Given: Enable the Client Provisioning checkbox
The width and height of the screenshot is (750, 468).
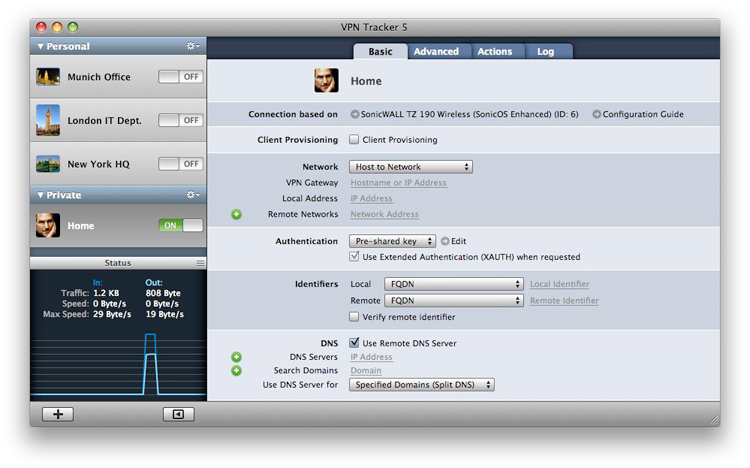Looking at the screenshot, I should 354,139.
